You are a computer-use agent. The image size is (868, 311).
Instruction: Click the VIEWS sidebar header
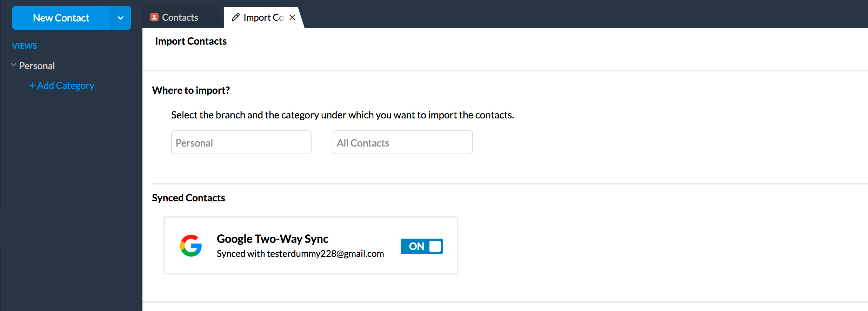click(24, 46)
